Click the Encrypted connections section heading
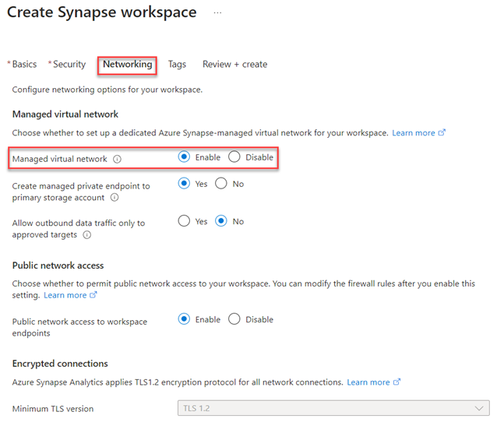 coord(60,364)
